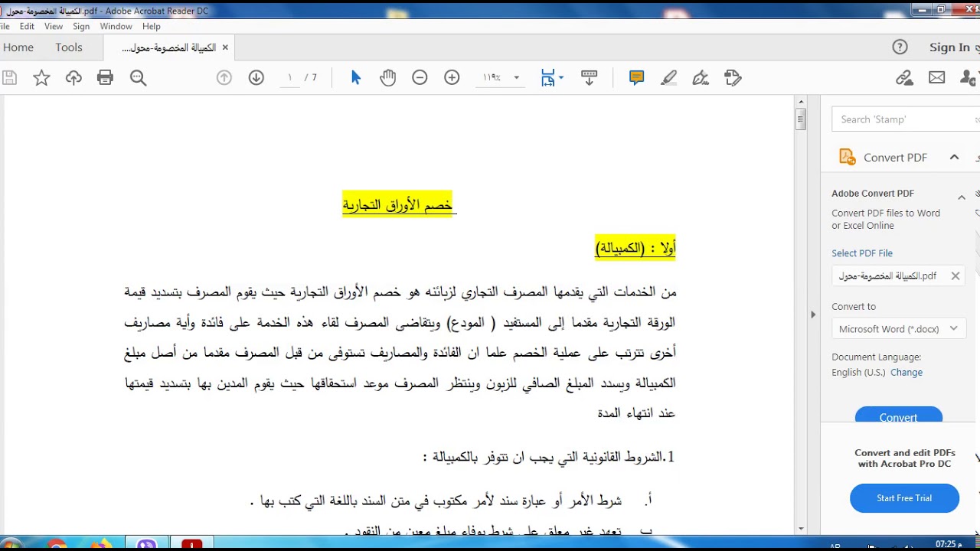Click the Adobe Convert PDF heading
The height and width of the screenshot is (551, 980).
pos(873,194)
